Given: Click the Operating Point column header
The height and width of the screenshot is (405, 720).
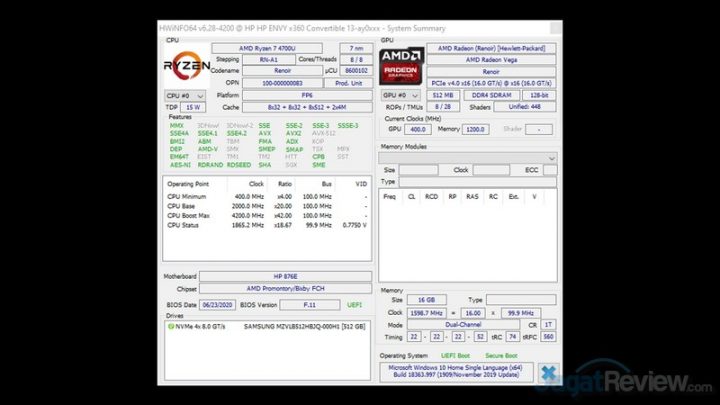Looking at the screenshot, I should pos(188,184).
